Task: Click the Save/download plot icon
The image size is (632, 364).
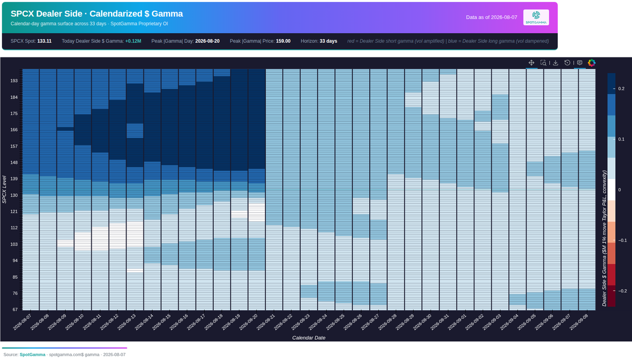Action: 555,63
